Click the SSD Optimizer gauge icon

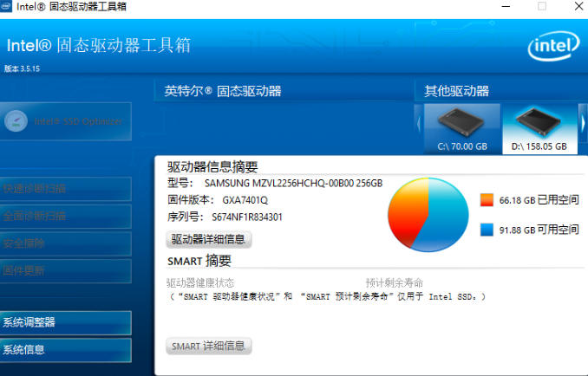pyautogui.click(x=16, y=121)
